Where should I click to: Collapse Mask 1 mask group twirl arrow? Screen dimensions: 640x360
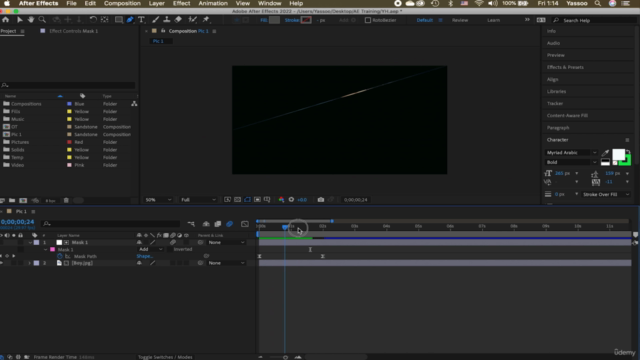45,249
